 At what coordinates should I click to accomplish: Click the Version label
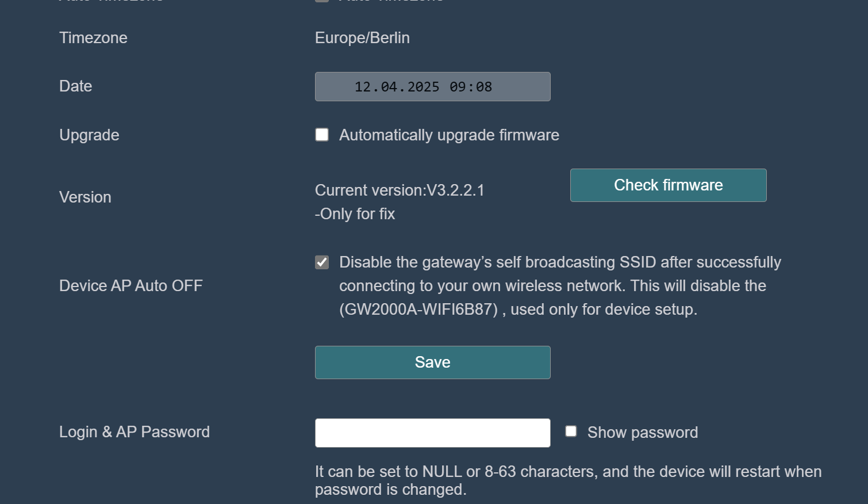85,197
